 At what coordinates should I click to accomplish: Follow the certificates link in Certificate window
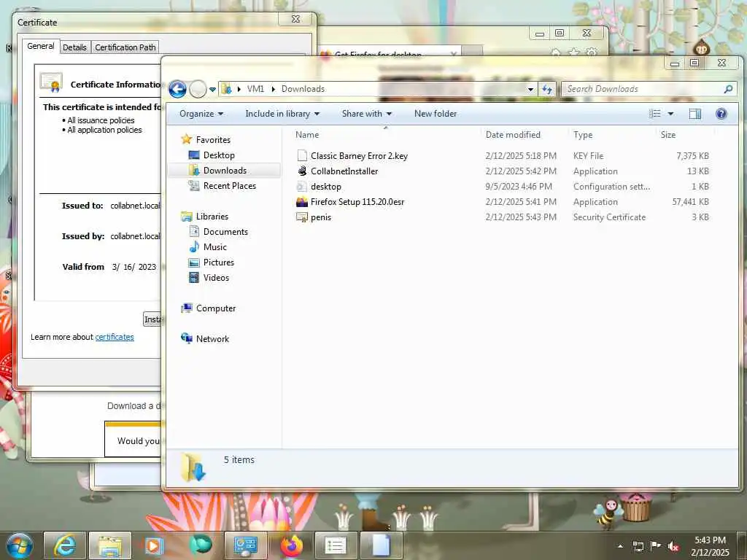coord(115,337)
